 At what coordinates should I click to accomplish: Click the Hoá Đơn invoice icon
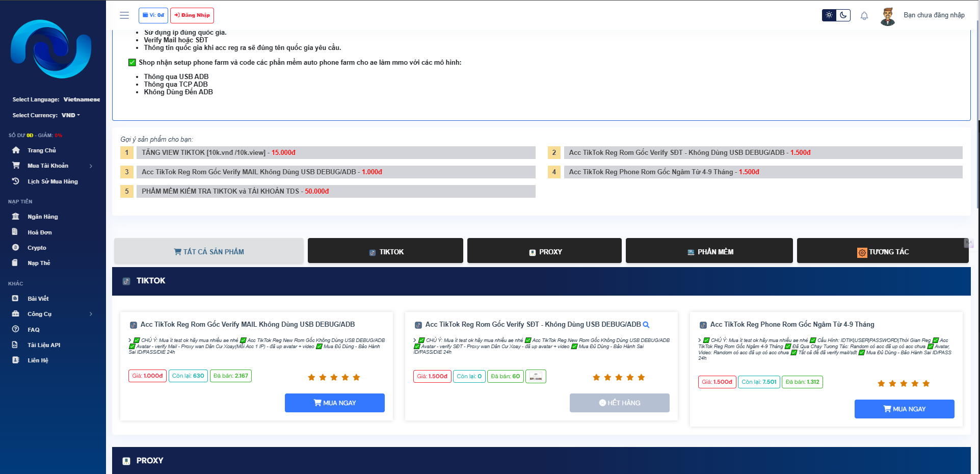[x=15, y=232]
